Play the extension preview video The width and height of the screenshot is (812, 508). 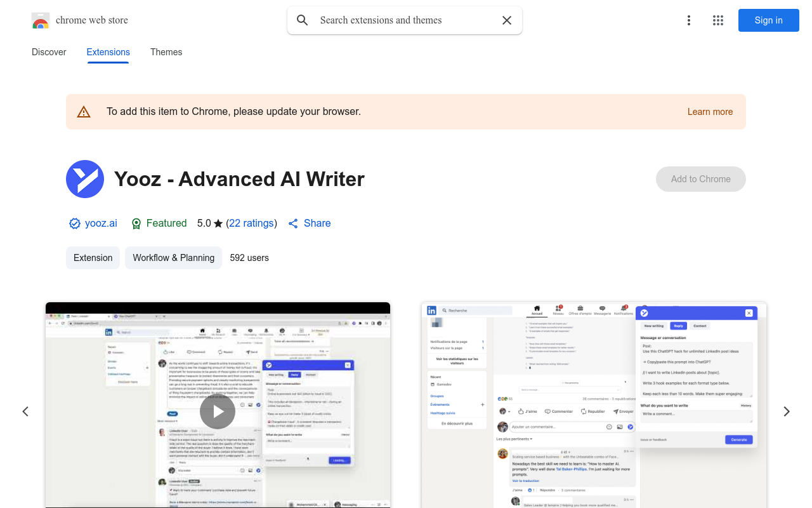point(218,411)
